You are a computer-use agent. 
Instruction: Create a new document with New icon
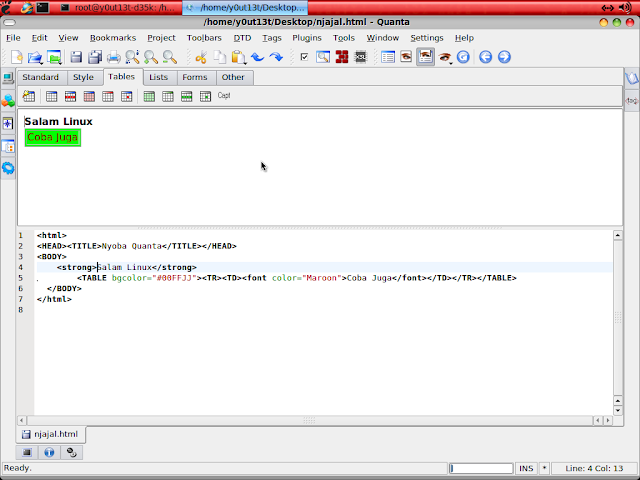click(17, 57)
